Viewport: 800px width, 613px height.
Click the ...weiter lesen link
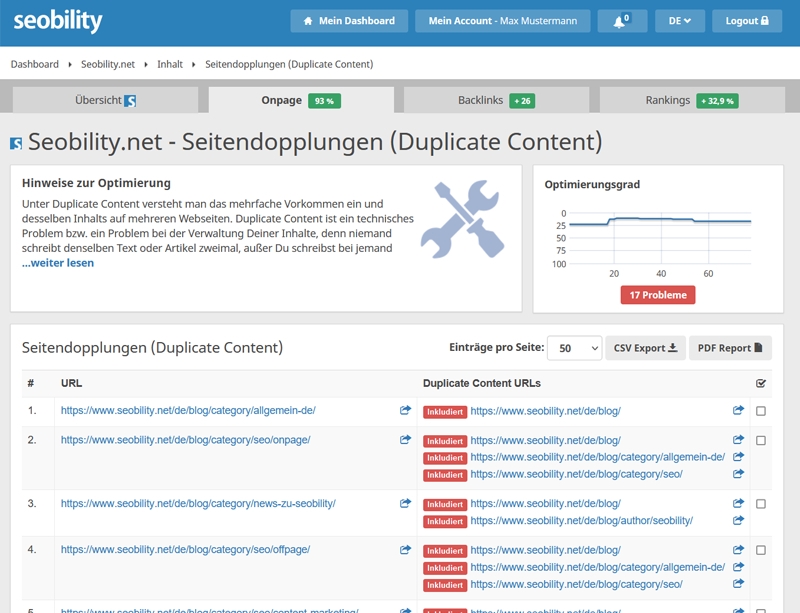click(x=58, y=263)
